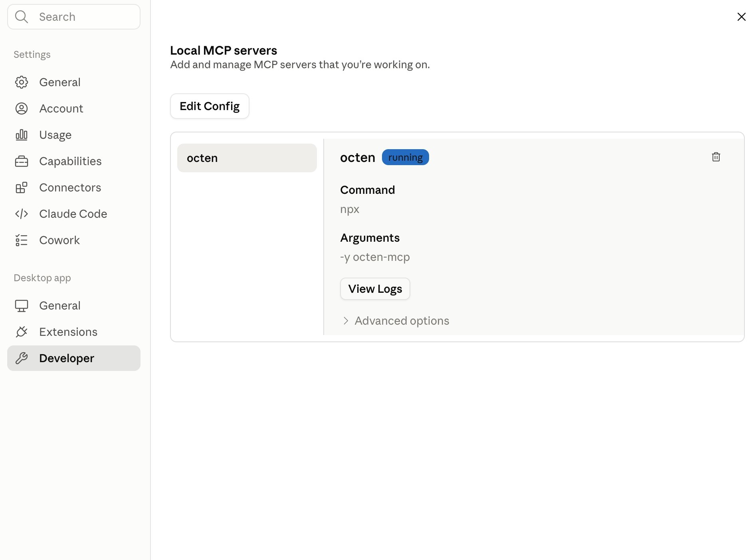Image resolution: width=756 pixels, height=560 pixels.
Task: Click the npx command value
Action: coord(350,209)
